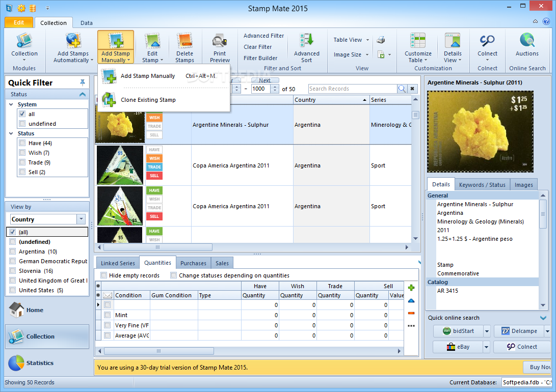
Task: Enable Change statuses depending on quantities
Action: click(x=173, y=275)
